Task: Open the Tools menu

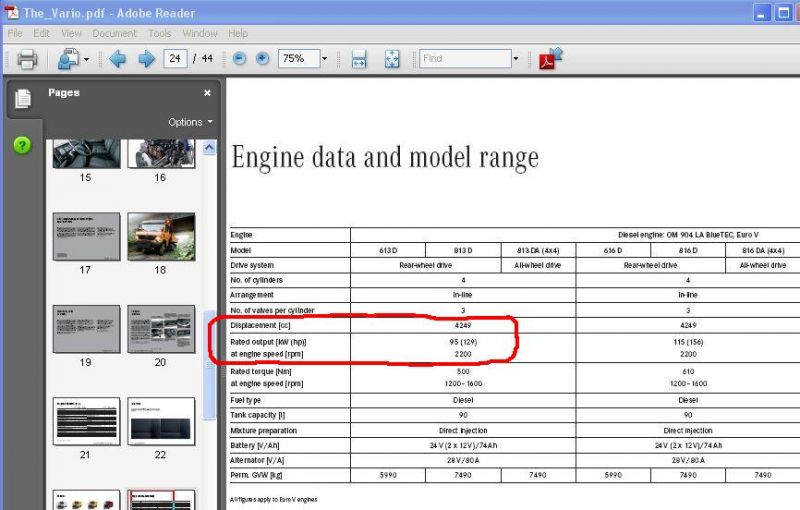Action: 160,33
